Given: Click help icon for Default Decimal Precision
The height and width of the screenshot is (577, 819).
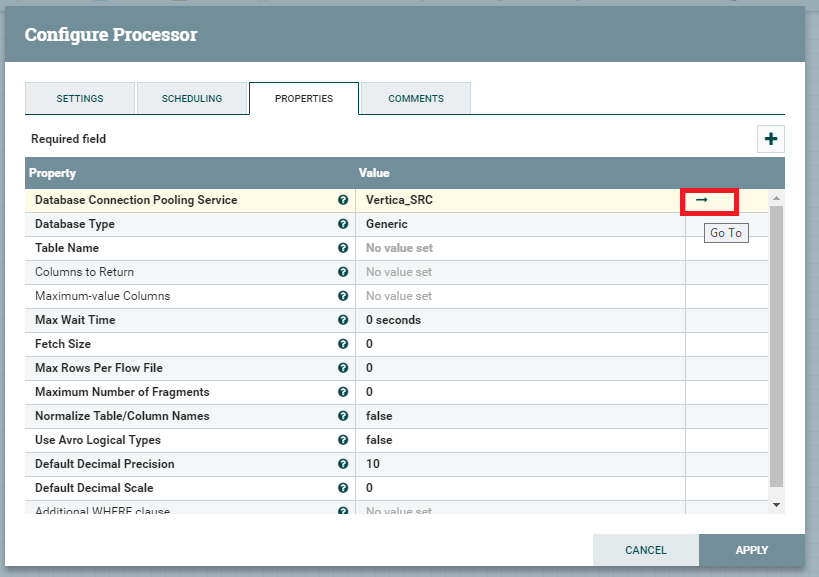Looking at the screenshot, I should [343, 464].
